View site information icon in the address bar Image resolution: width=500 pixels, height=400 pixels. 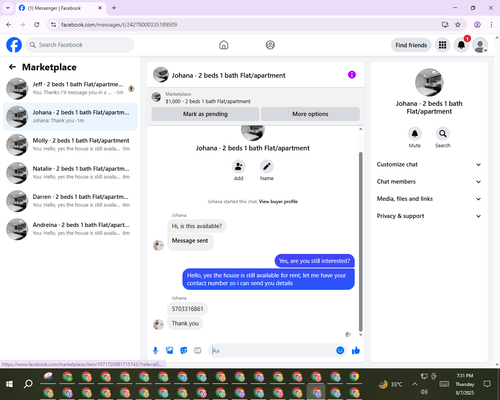[x=53, y=24]
